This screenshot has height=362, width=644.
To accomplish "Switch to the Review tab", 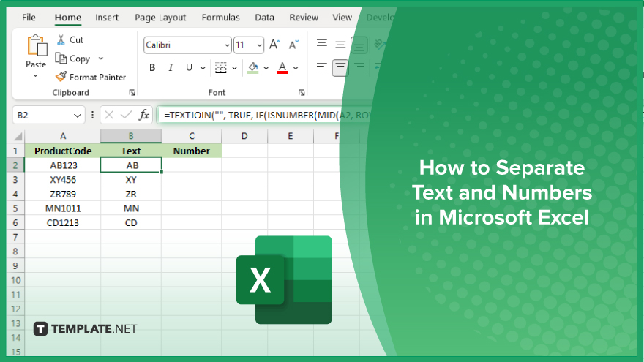I will 304,18.
